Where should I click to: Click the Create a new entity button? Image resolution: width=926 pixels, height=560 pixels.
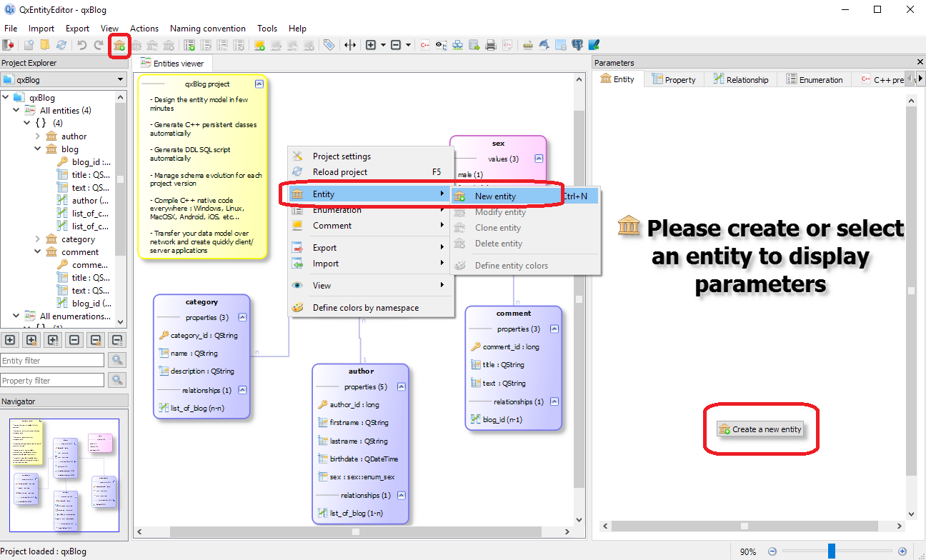click(x=760, y=429)
